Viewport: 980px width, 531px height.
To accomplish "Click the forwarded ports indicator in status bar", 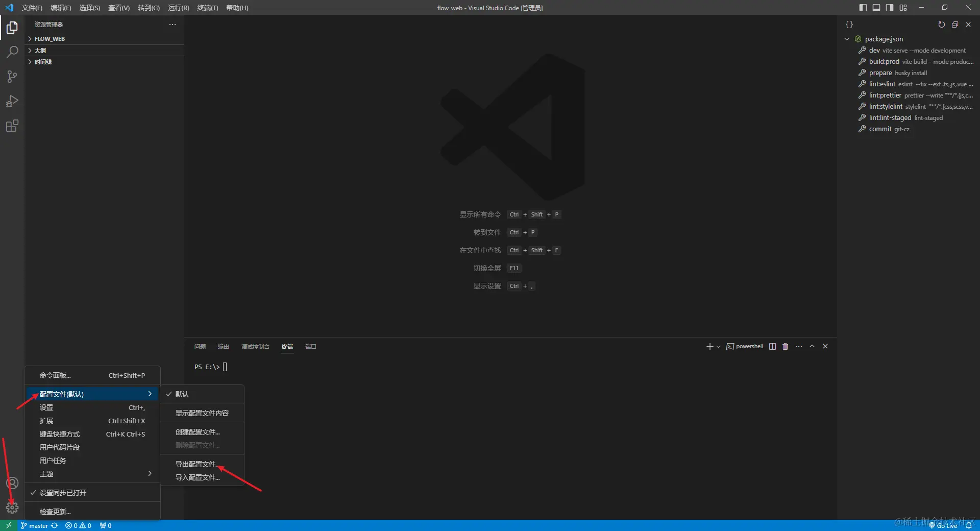I will tap(106, 525).
